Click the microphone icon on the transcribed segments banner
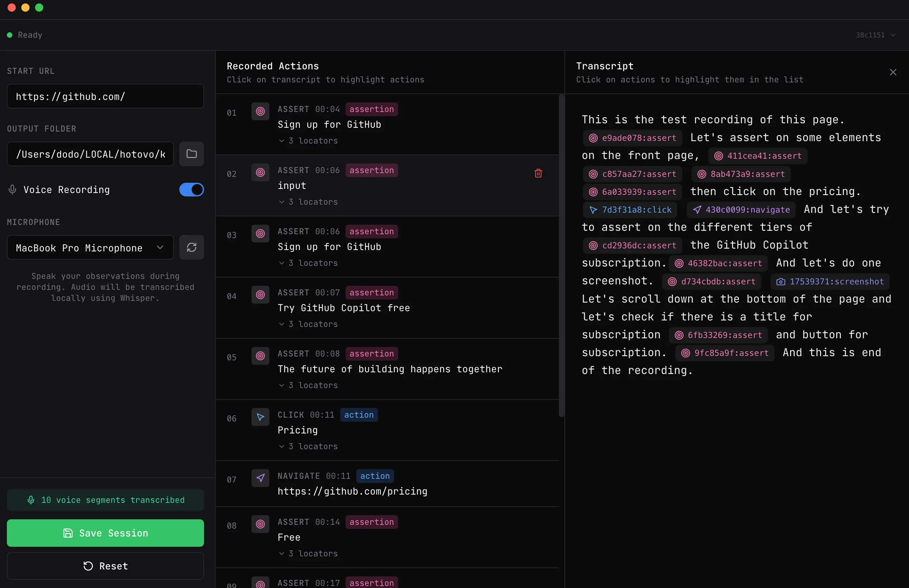909x588 pixels. 31,500
